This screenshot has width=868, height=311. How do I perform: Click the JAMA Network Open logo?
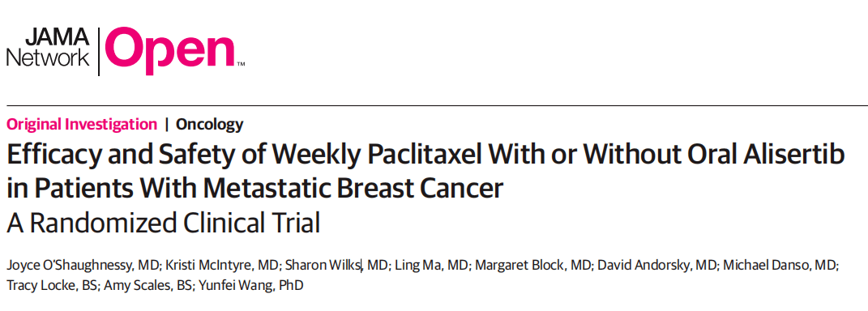pos(126,49)
